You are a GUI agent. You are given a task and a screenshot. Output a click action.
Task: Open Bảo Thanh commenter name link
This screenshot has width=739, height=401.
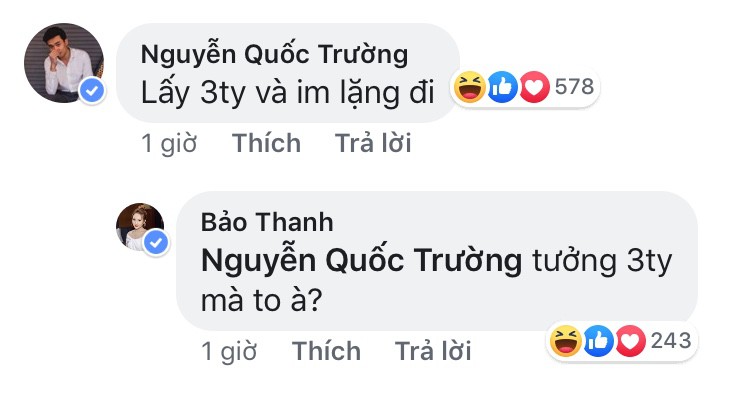pyautogui.click(x=267, y=220)
